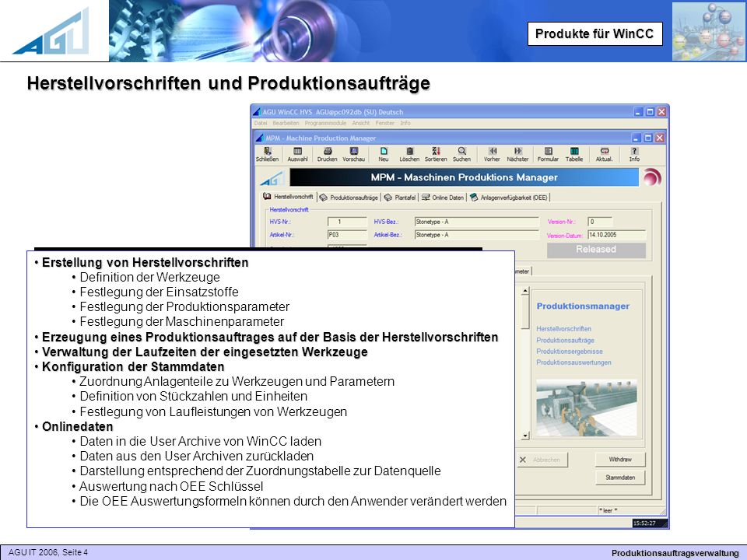Click the "Produkte für WinCC" label box

(594, 33)
